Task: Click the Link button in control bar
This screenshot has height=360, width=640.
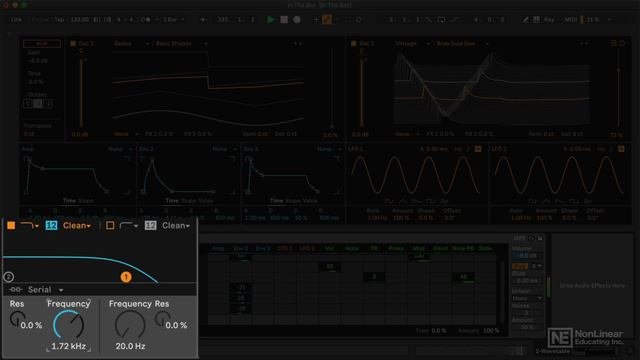Action: [16, 20]
